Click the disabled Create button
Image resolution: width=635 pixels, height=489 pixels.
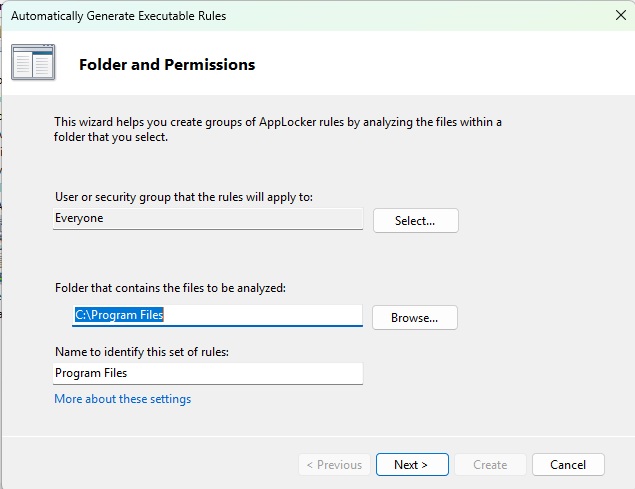490,465
